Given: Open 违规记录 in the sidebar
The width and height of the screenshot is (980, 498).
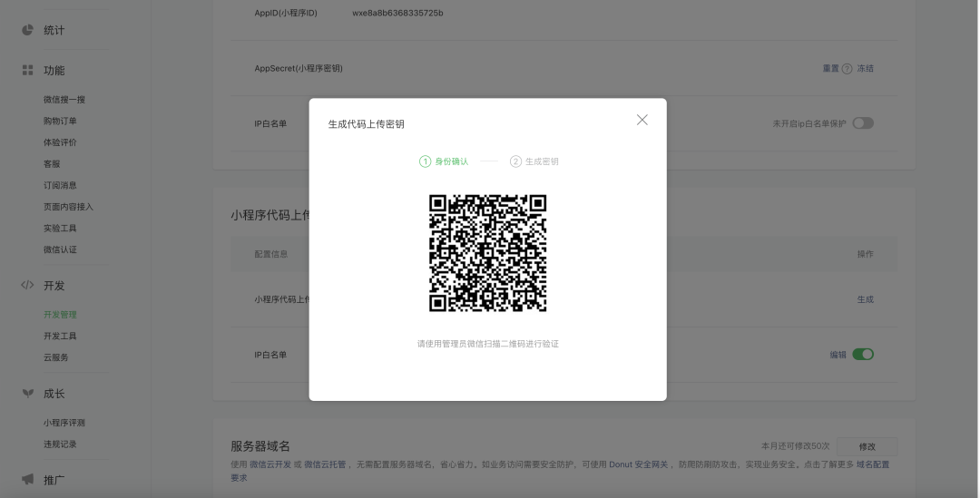Looking at the screenshot, I should coord(60,444).
